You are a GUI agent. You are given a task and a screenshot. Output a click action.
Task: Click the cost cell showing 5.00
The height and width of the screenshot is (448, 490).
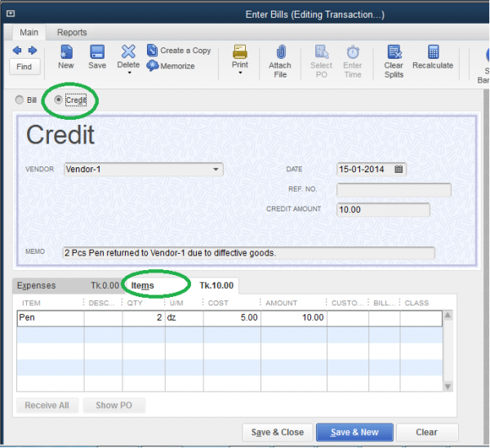[232, 318]
